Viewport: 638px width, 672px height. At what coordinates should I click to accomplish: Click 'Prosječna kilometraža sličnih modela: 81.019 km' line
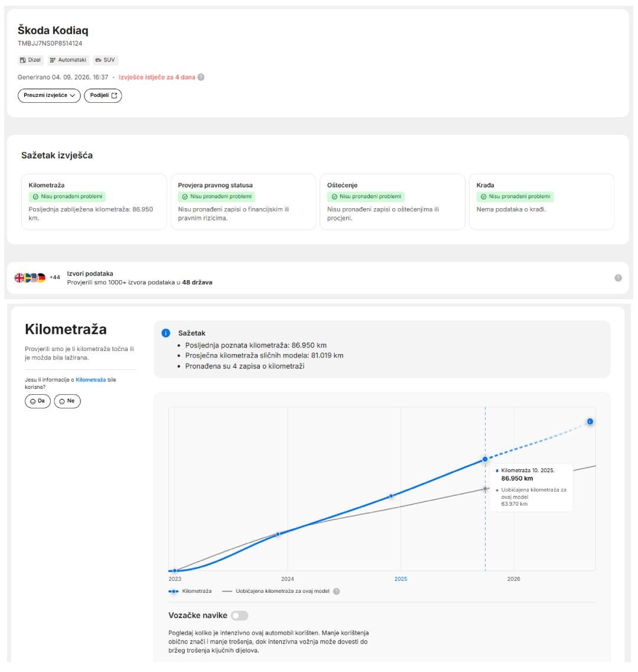(x=265, y=356)
